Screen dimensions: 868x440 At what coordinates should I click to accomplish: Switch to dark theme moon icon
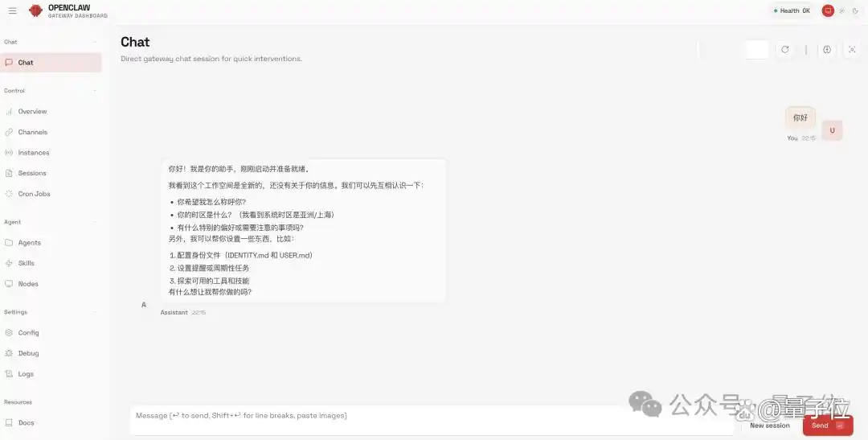click(855, 11)
